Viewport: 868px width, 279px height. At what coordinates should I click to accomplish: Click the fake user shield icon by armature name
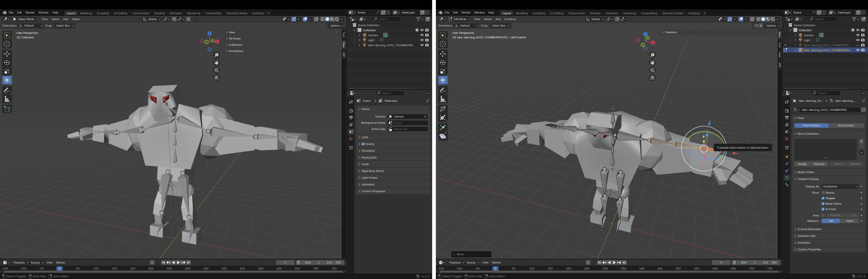point(863,110)
